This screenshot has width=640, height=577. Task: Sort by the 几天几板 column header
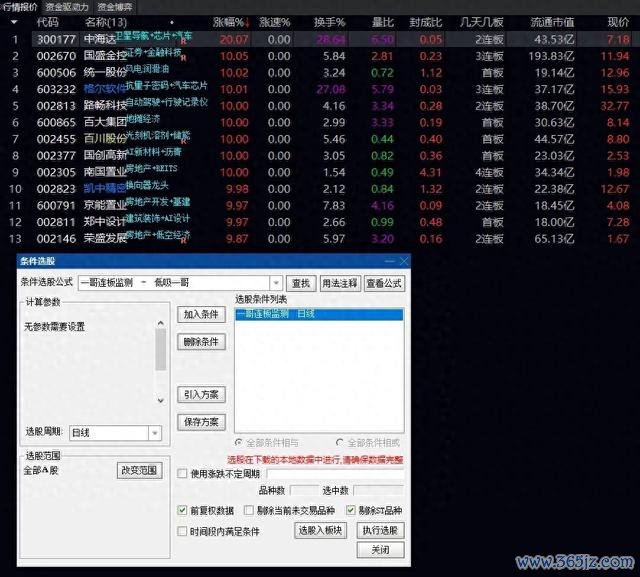[482, 22]
